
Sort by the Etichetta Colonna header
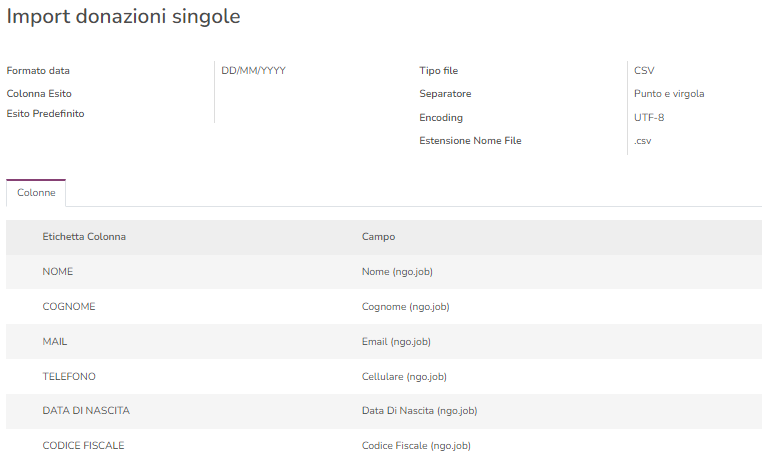(84, 237)
